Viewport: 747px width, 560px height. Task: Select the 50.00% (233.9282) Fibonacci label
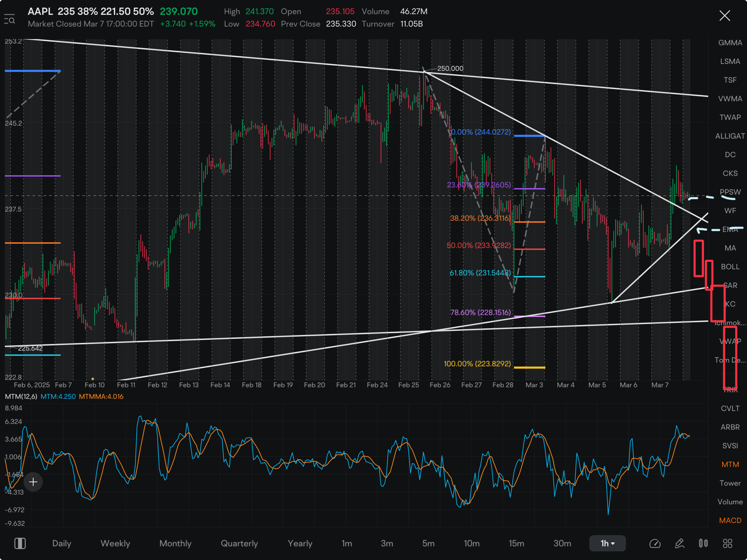[x=479, y=245]
